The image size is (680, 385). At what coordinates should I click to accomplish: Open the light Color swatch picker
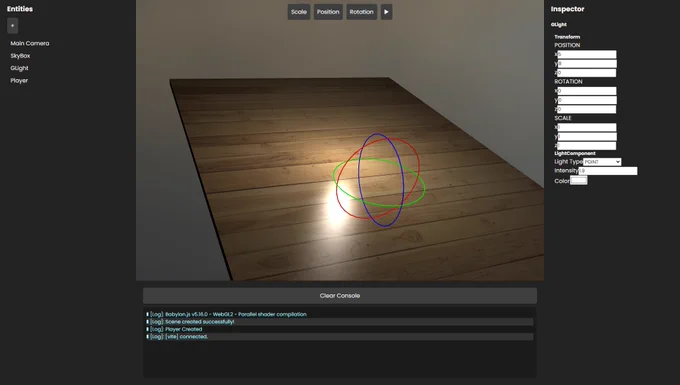pos(579,181)
